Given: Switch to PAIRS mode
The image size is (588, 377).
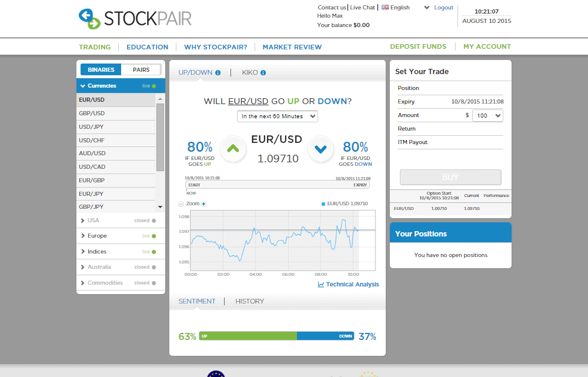Looking at the screenshot, I should pyautogui.click(x=141, y=70).
